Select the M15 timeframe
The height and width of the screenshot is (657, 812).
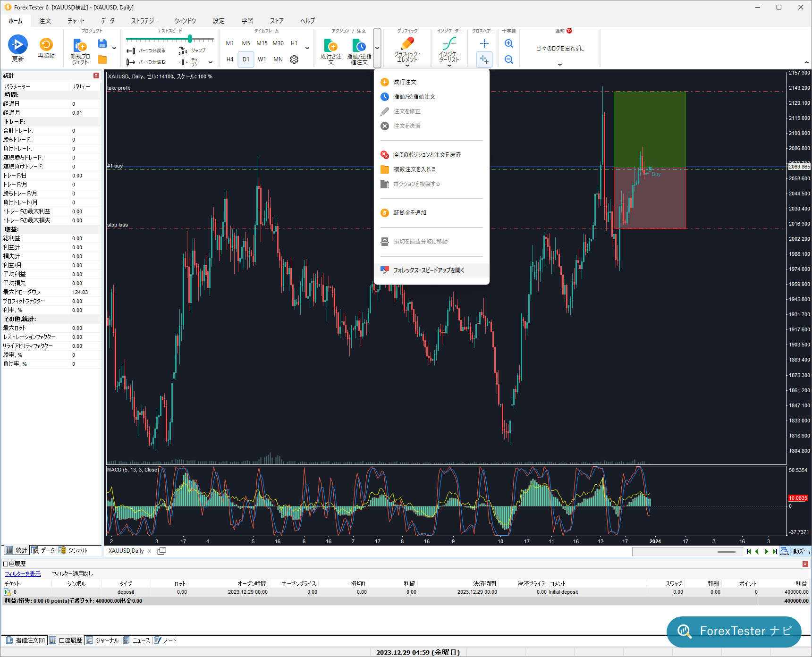262,43
